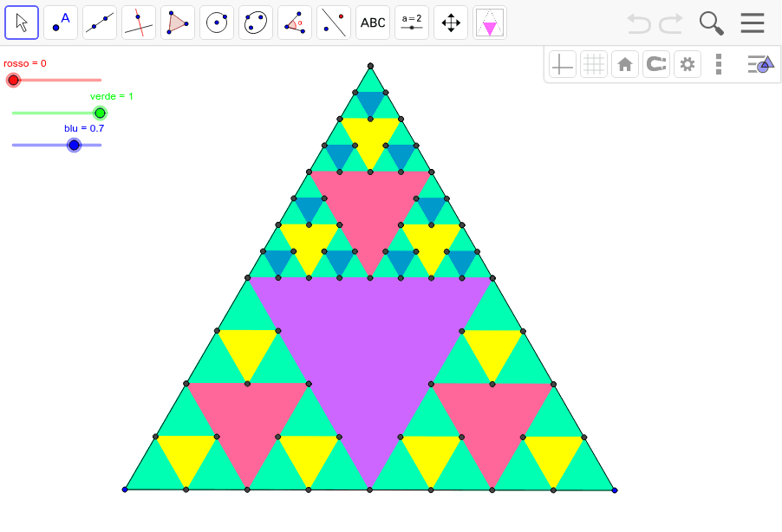Select the Point tool

[61, 23]
